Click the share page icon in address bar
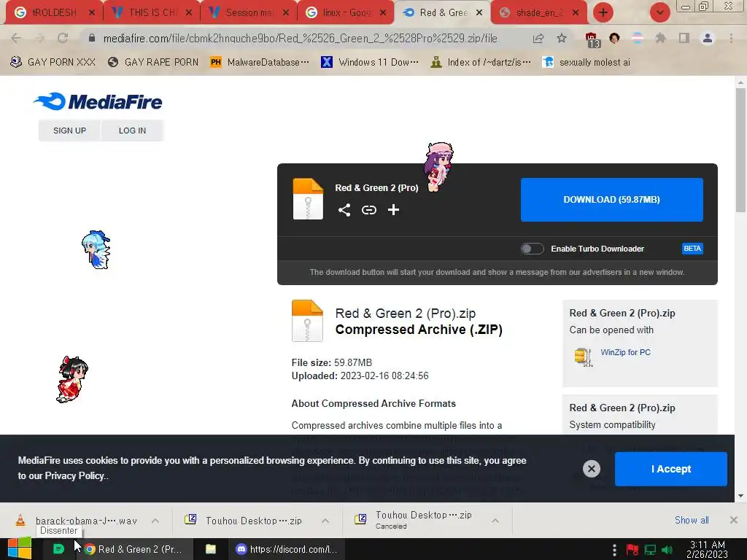The image size is (747, 560). tap(538, 38)
